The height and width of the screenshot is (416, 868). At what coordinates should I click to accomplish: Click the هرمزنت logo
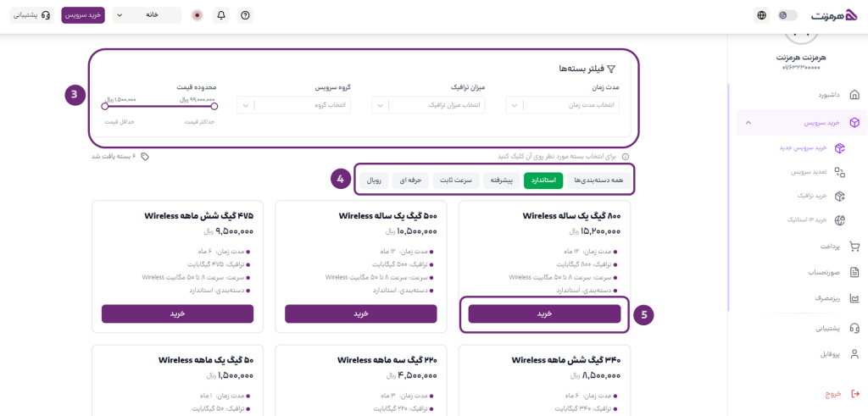(835, 15)
